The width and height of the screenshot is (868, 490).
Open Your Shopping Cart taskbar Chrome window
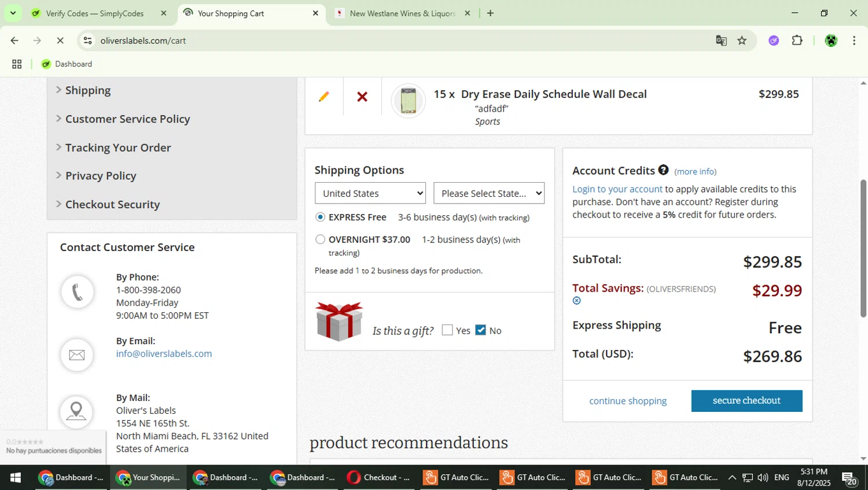click(148, 477)
